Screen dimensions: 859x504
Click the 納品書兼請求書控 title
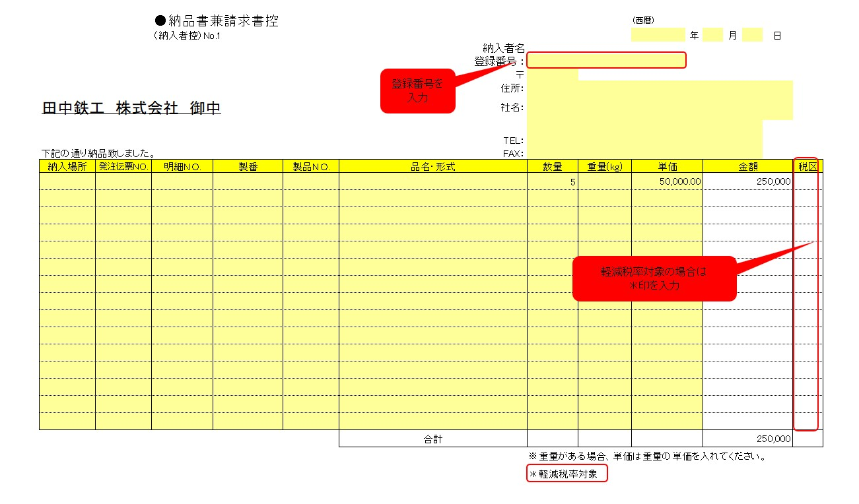(217, 21)
